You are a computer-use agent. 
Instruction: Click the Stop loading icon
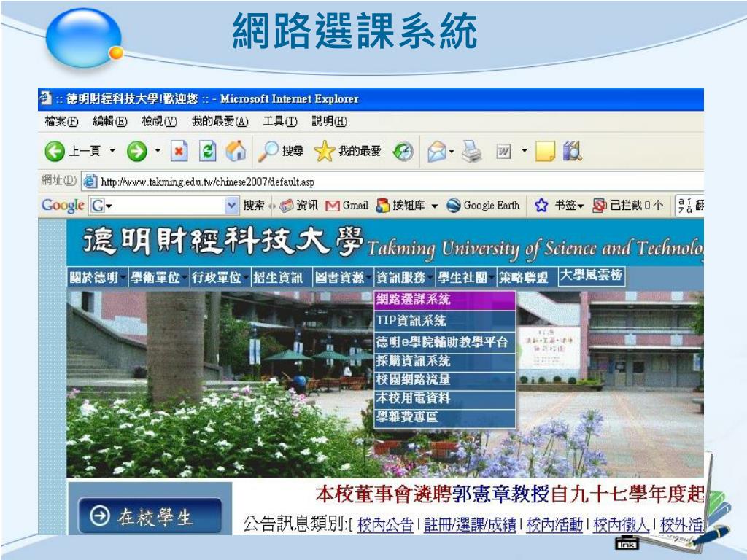click(179, 152)
